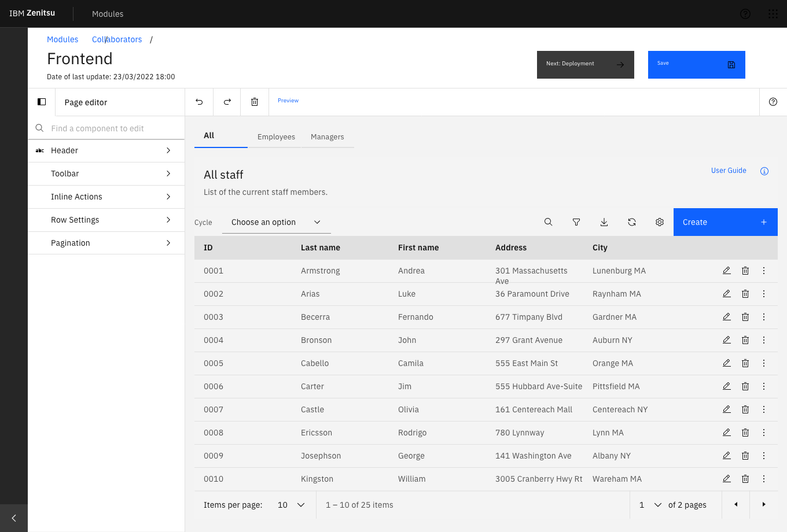Click the blue Save button

(696, 64)
